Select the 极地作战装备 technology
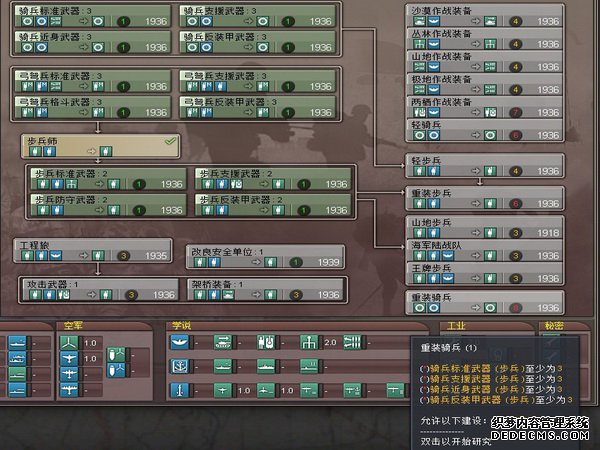 (x=484, y=85)
